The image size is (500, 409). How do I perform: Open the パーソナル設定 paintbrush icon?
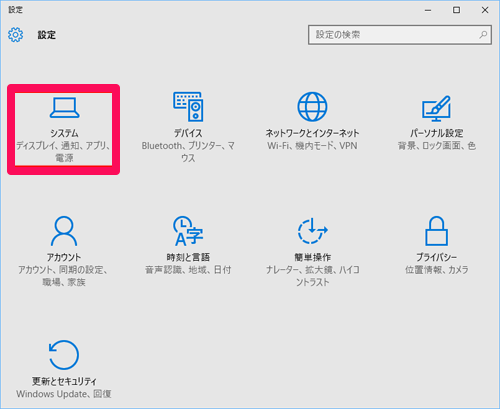point(436,108)
